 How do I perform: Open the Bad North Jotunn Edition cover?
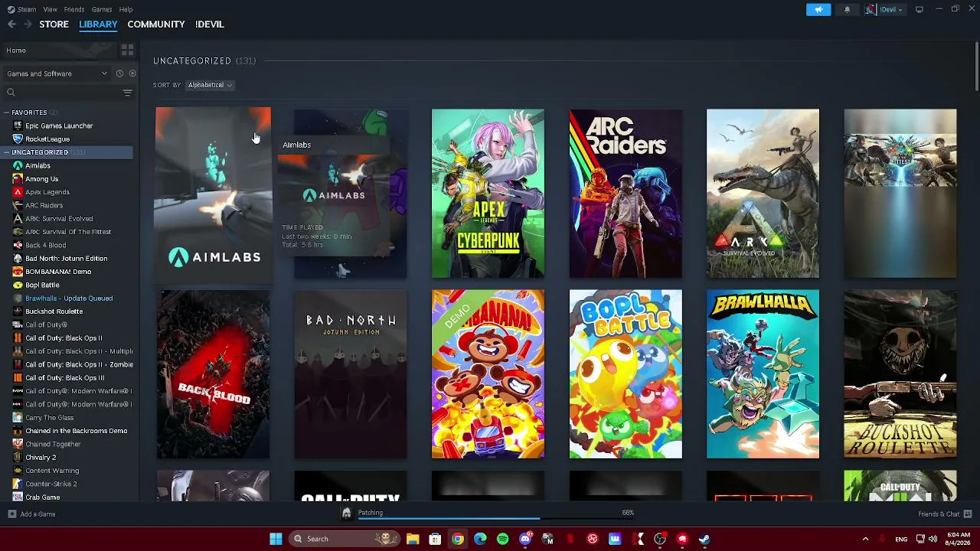pyautogui.click(x=351, y=374)
